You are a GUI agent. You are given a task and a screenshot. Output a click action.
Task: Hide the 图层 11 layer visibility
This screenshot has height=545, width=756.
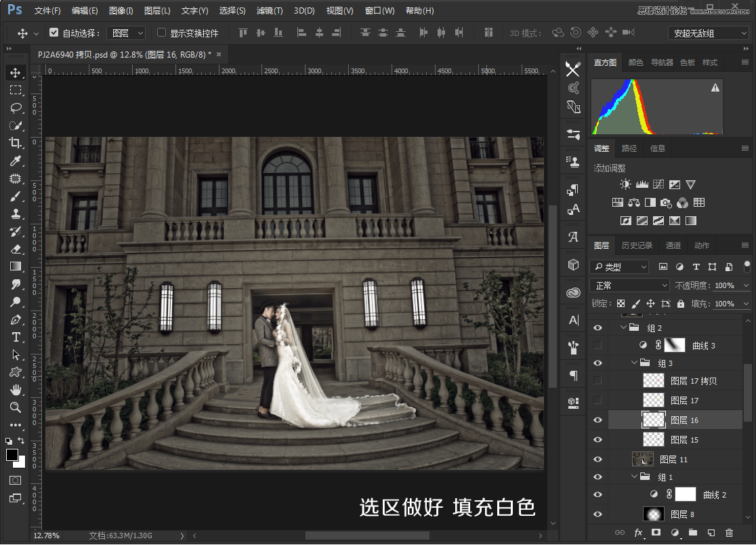[x=597, y=459]
